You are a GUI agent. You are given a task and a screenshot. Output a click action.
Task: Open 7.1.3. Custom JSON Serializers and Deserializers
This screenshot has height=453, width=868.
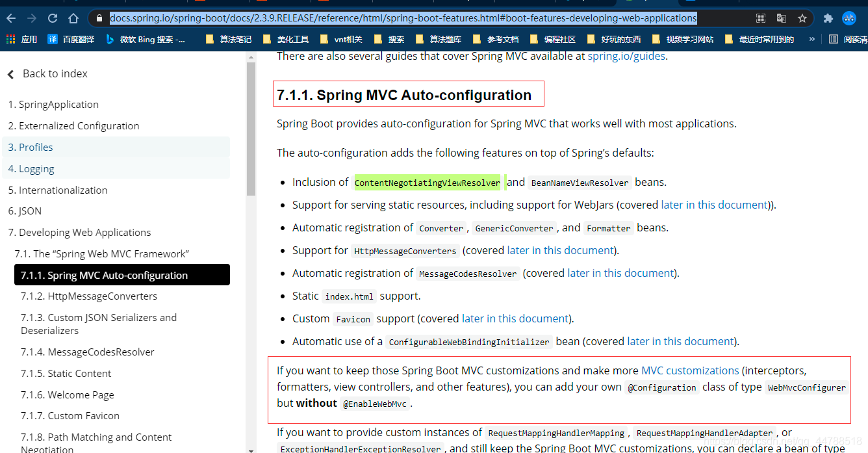coord(99,324)
